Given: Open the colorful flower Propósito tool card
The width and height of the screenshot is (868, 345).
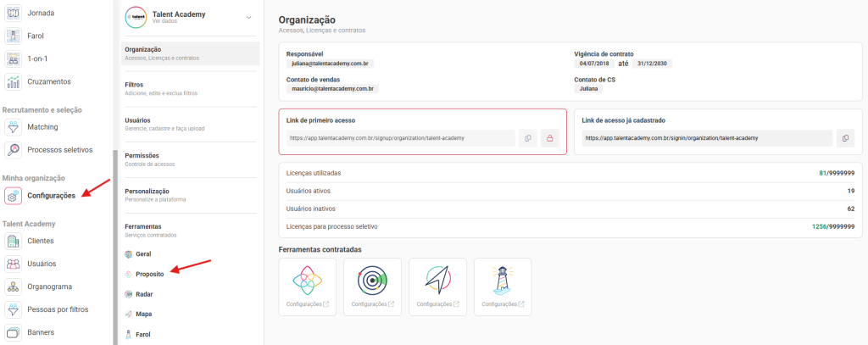Looking at the screenshot, I should pyautogui.click(x=307, y=286).
